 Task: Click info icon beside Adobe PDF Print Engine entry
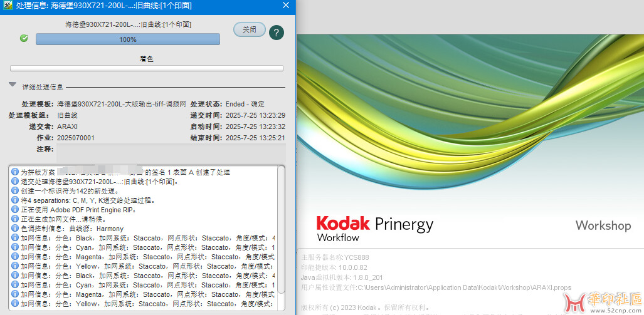[15, 210]
